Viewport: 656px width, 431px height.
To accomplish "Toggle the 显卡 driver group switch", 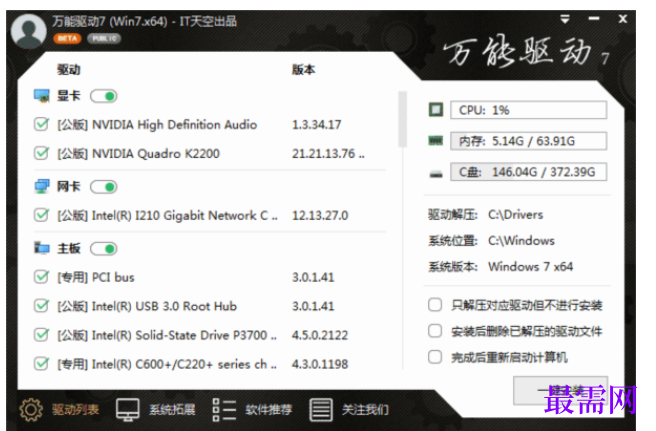I will [104, 96].
